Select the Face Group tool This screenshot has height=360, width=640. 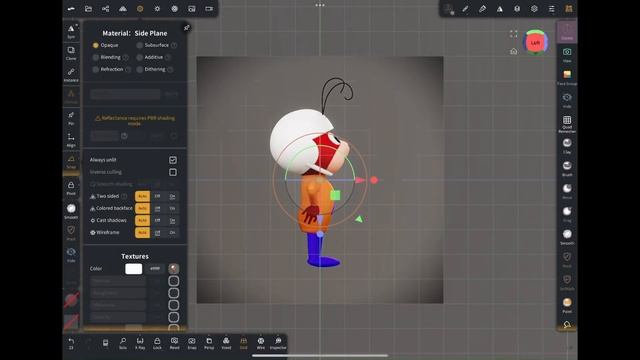tap(567, 78)
